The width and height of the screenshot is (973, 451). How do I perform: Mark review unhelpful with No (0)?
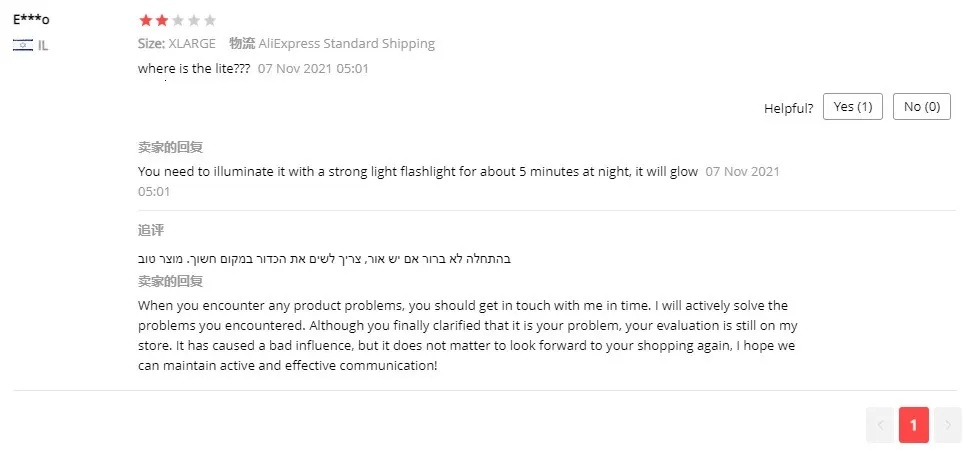[x=921, y=107]
